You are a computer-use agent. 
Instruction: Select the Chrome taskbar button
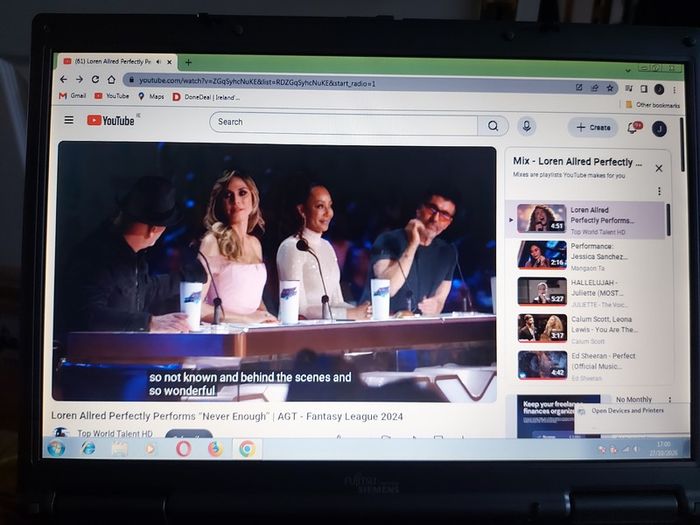click(247, 449)
